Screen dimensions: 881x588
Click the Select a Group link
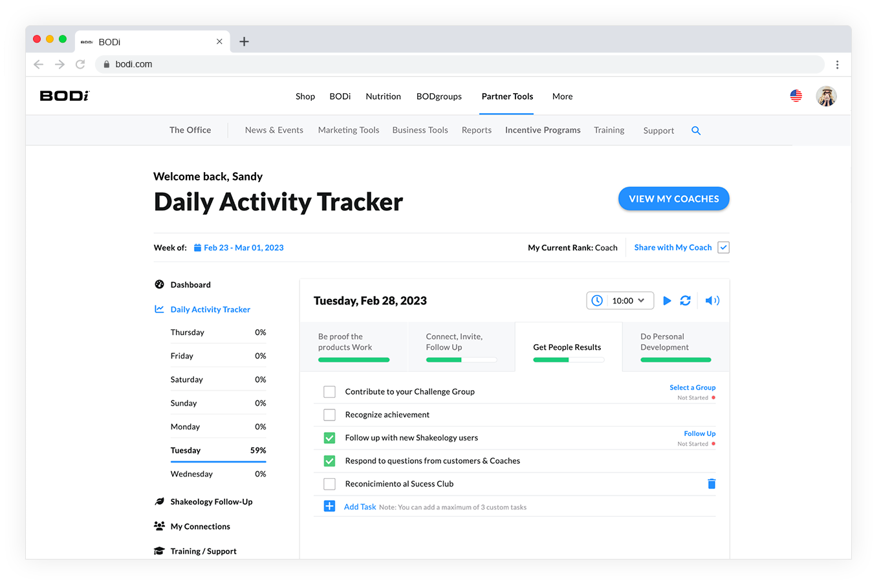[x=693, y=387]
